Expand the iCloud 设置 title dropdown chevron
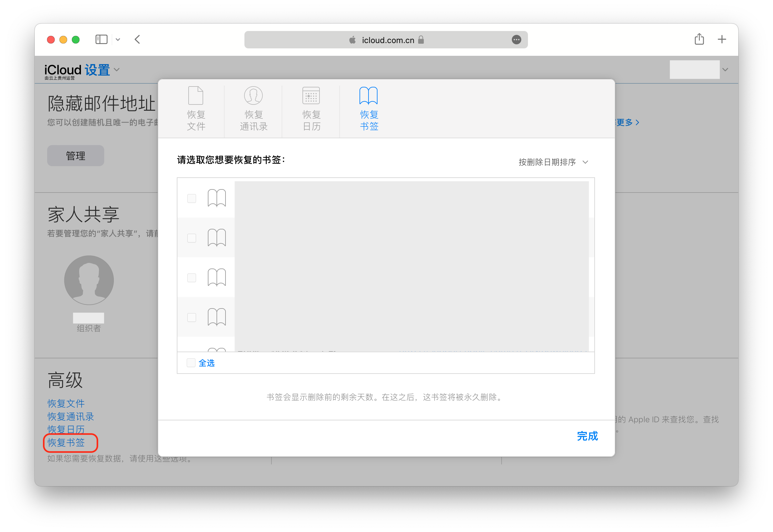Image resolution: width=773 pixels, height=532 pixels. tap(117, 70)
